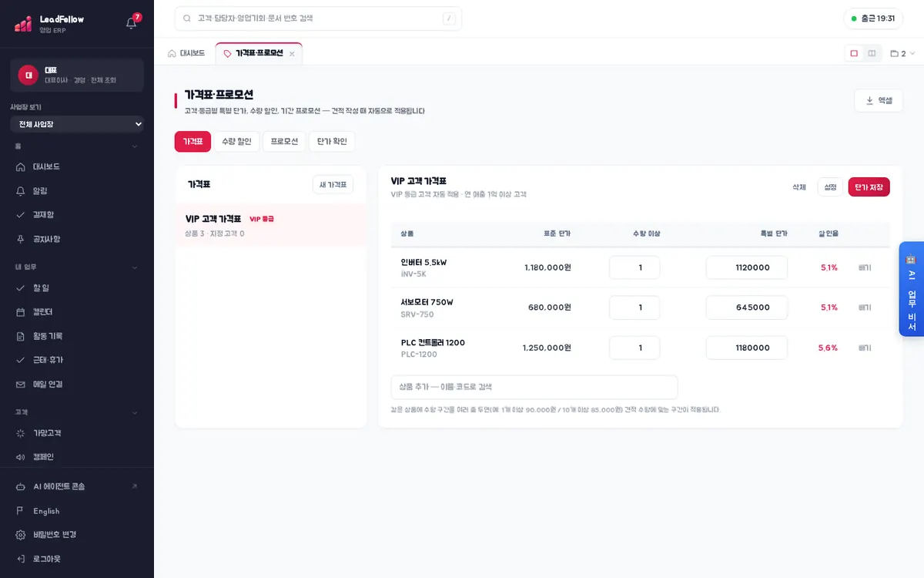Click the LeadFellow logo icon
The width and height of the screenshot is (924, 578).
[x=23, y=24]
